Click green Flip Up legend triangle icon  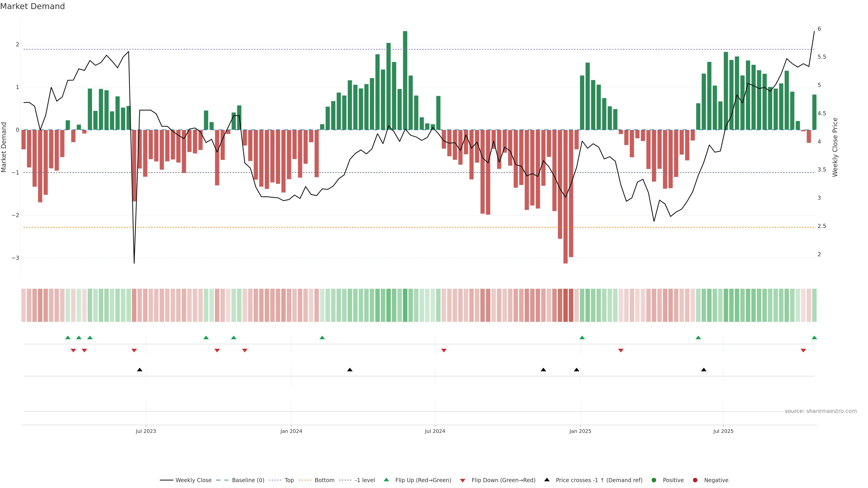pyautogui.click(x=387, y=480)
